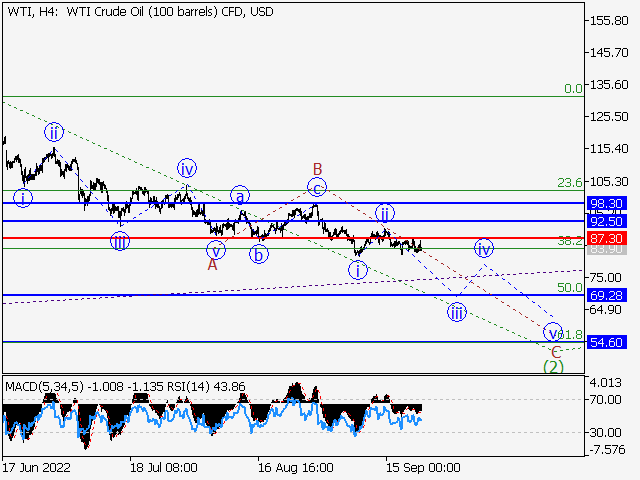Pick the 105.30 price axis label
The height and width of the screenshot is (480, 640).
609,181
